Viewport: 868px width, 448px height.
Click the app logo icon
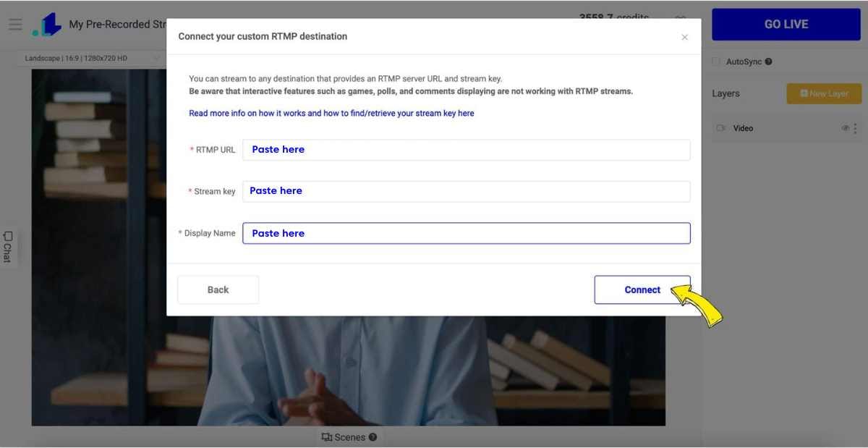point(47,25)
